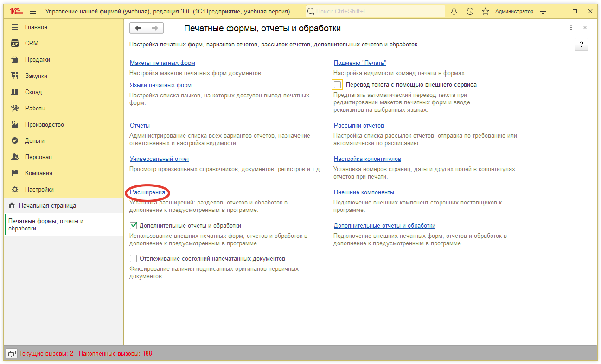Enable Перевод текста с помощью внешнего сервиса
Image resolution: width=601 pixels, height=364 pixels.
338,85
